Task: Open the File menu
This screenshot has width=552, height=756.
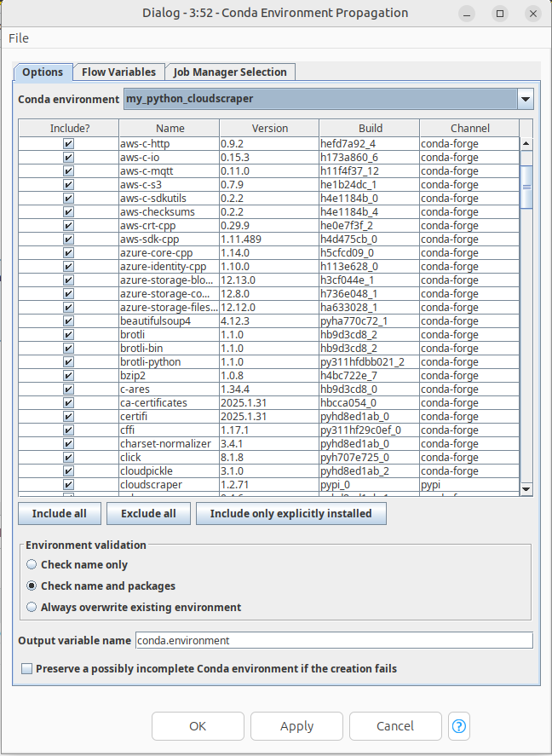Action: tap(19, 38)
